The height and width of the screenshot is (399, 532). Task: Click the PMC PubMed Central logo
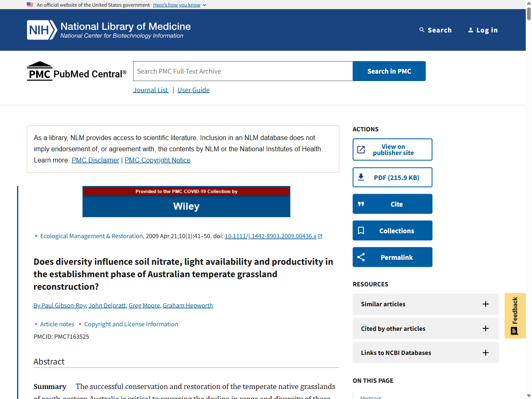click(76, 71)
